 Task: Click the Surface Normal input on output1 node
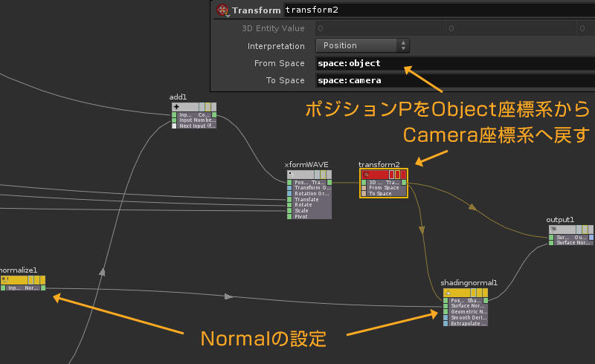tap(553, 242)
